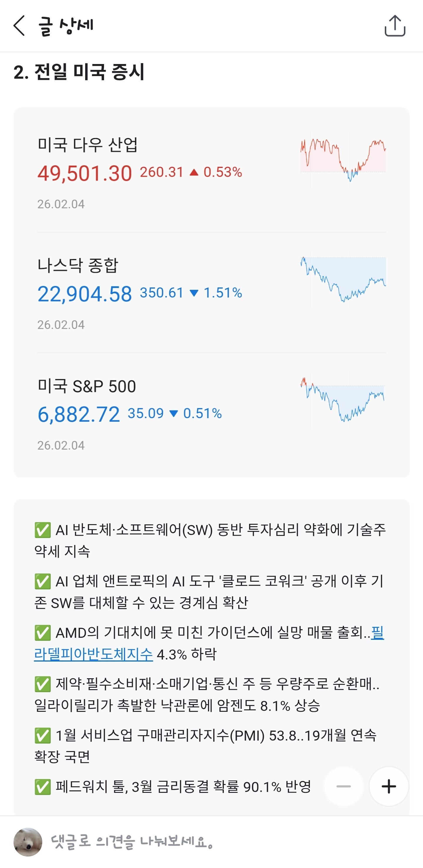The width and height of the screenshot is (423, 868).
Task: Tap the Dow price 49,501.30
Action: (85, 174)
